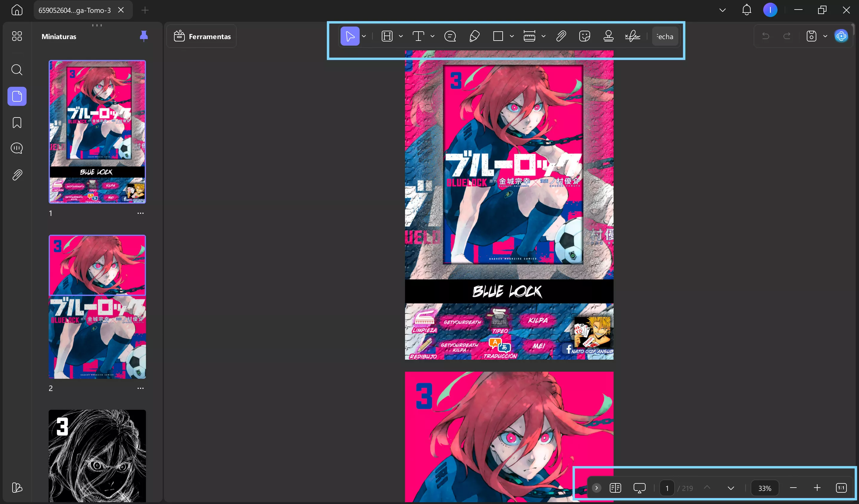
Task: Select the highlight text tool
Action: (x=387, y=36)
